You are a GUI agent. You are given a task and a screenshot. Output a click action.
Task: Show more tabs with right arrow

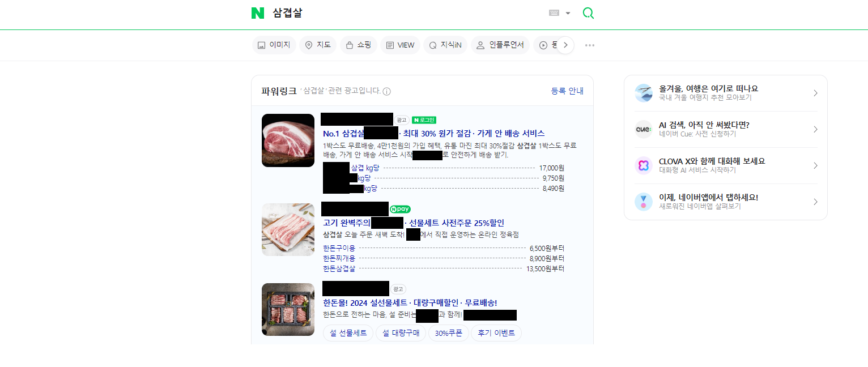[565, 45]
